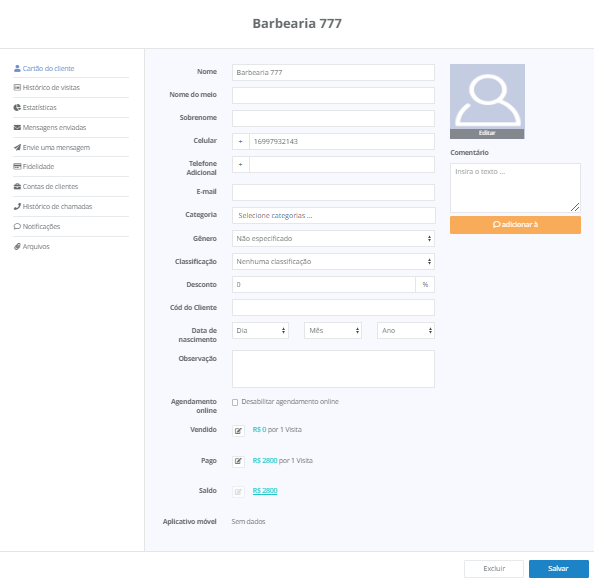
Task: Open the Mês birth date dropdown
Action: [333, 330]
